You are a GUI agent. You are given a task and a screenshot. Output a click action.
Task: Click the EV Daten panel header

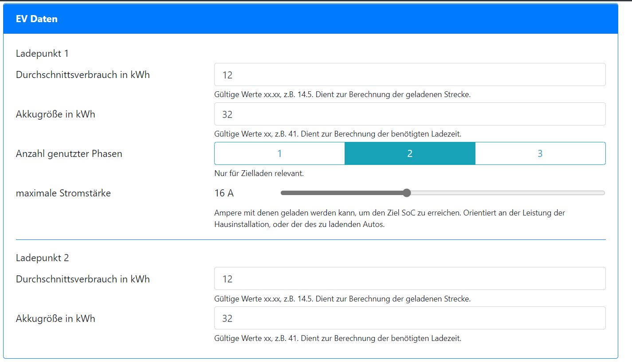(310, 19)
